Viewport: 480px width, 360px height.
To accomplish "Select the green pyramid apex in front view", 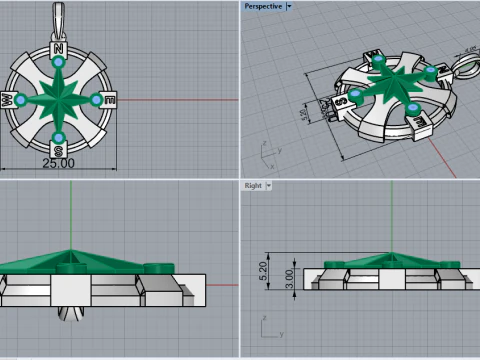I will [71, 251].
